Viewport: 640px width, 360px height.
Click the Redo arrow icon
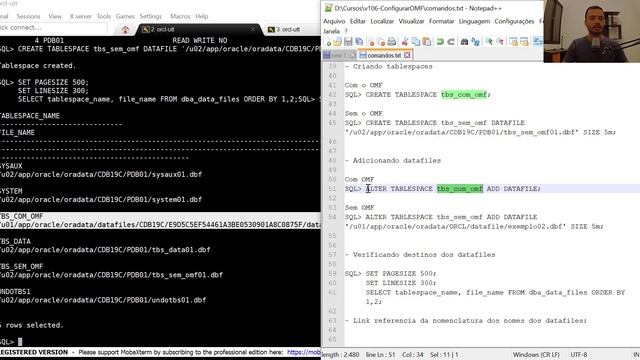point(451,42)
